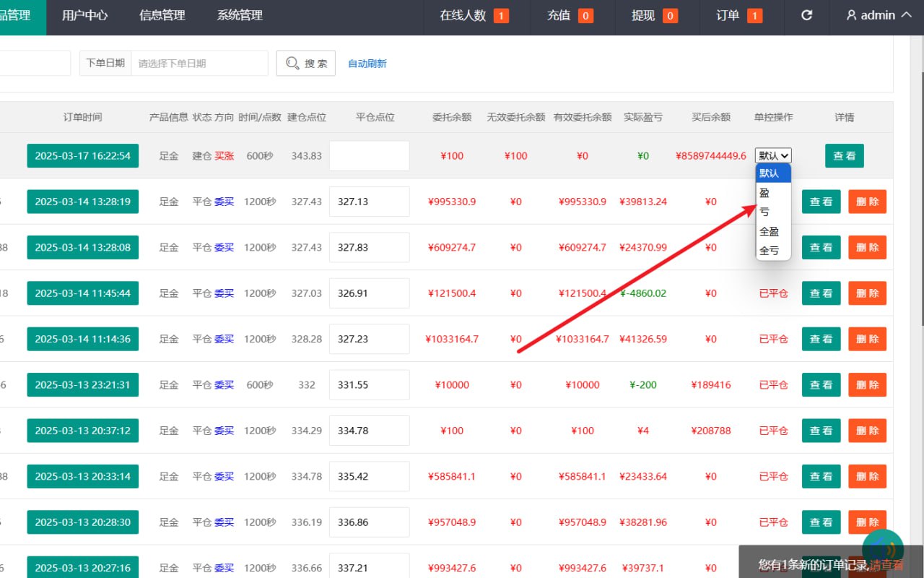Click the 下单日期 date picker field
This screenshot has height=578, width=924.
pos(199,64)
